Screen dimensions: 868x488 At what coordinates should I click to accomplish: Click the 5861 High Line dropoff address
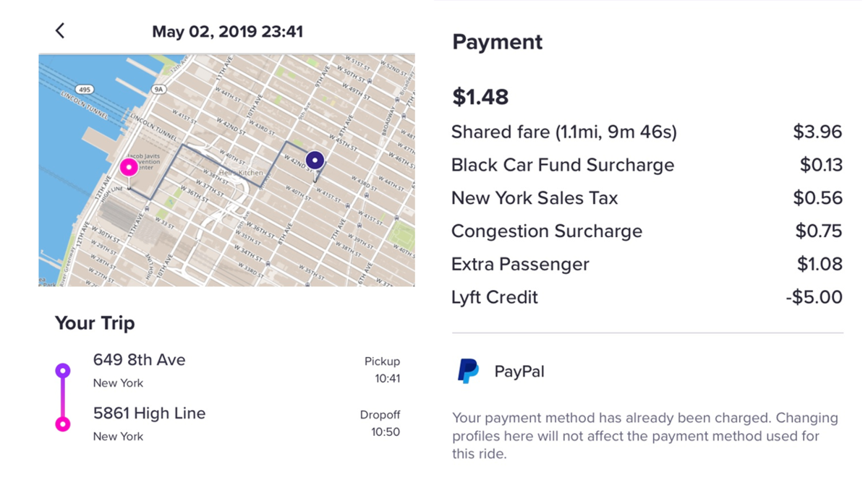[x=149, y=413]
